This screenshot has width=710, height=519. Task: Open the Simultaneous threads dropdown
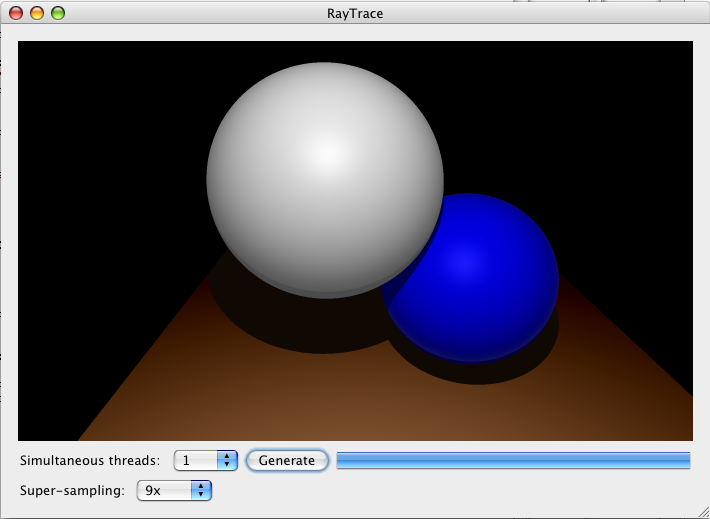[205, 460]
